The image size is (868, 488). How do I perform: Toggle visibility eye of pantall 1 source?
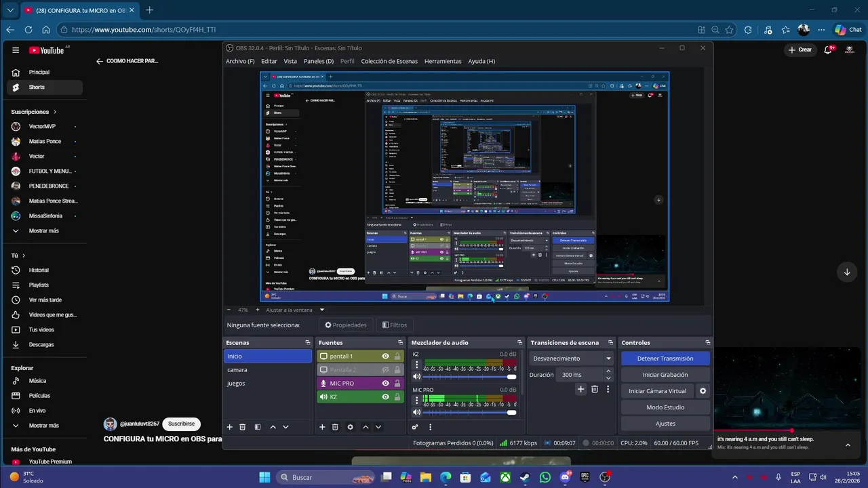(385, 357)
